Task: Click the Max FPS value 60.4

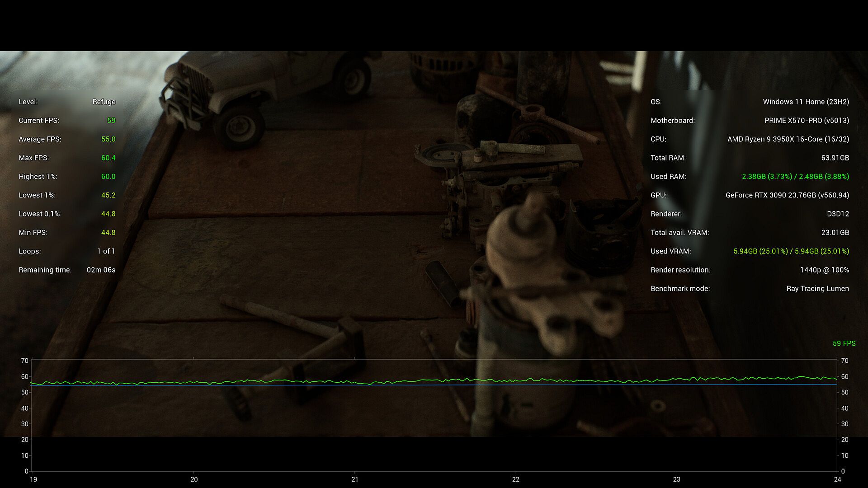Action: 108,158
